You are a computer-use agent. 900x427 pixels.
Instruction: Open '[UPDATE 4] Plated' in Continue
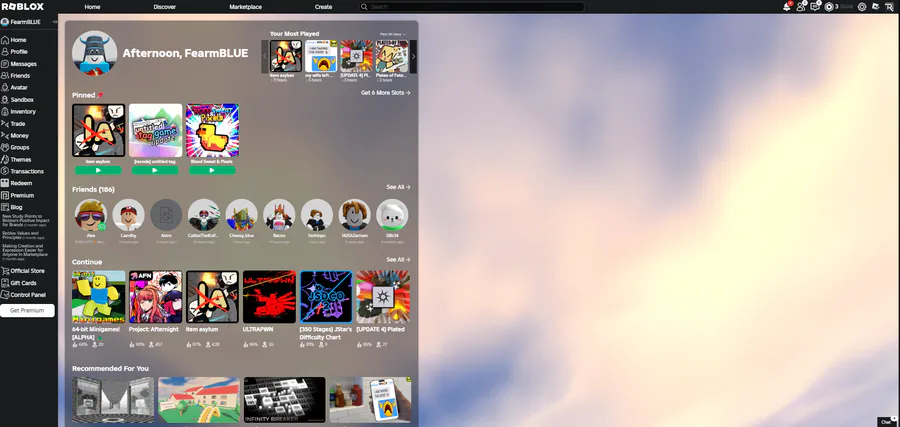(383, 297)
